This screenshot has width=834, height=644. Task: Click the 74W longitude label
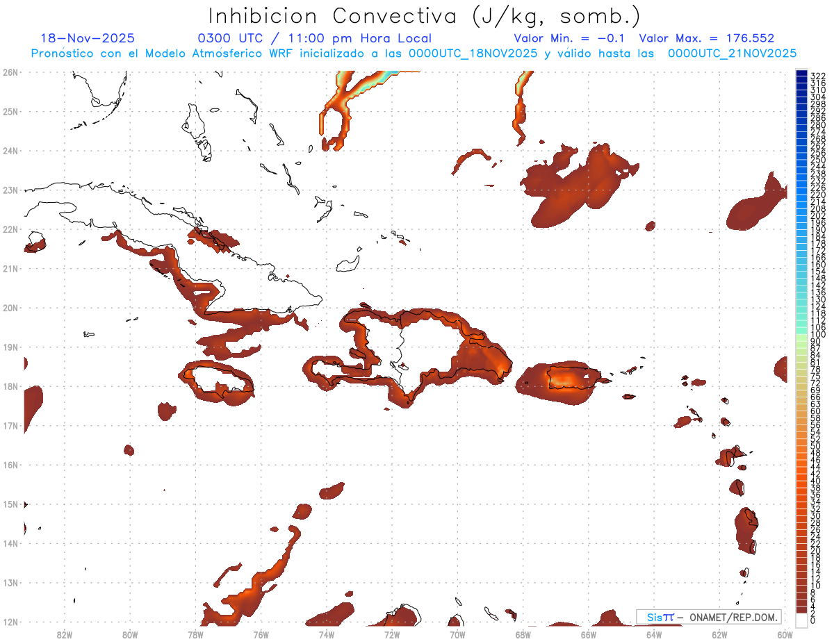[x=326, y=634]
